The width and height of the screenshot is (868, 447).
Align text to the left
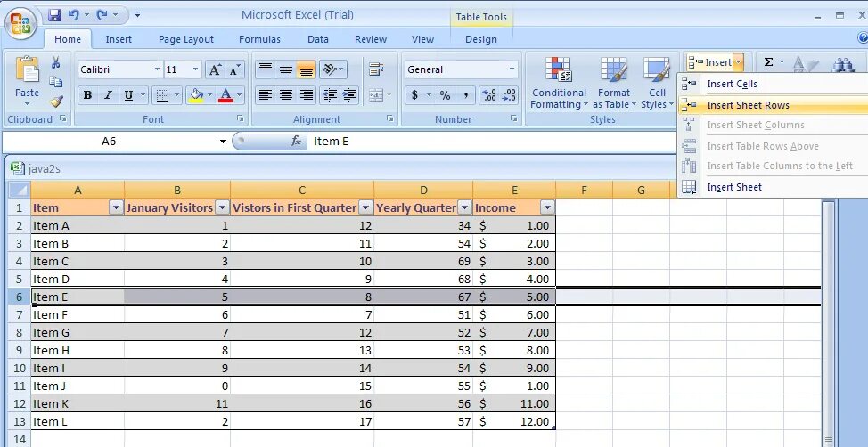coord(266,95)
